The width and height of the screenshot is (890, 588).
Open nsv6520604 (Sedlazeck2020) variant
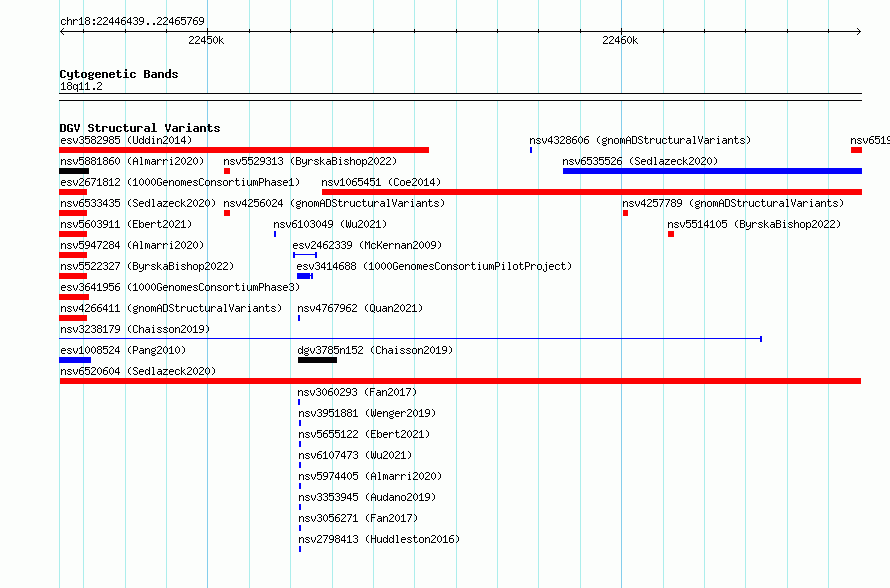138,371
